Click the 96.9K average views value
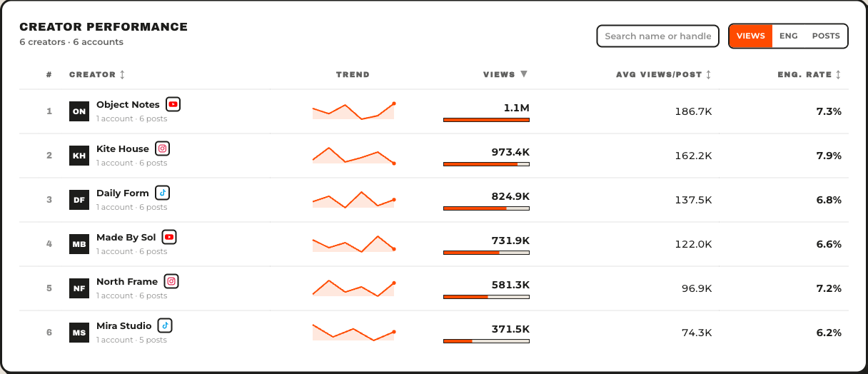 coord(697,288)
